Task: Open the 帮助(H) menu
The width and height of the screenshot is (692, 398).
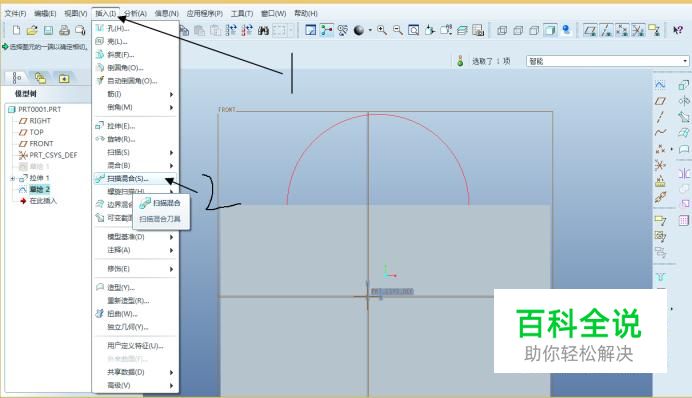Action: [306, 13]
